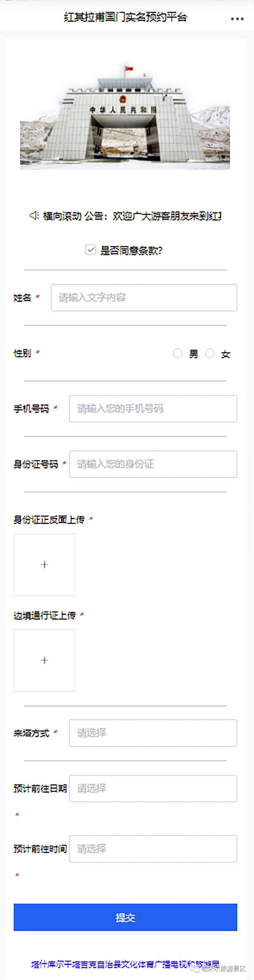Screen dimensions: 254x980
Task: Click the 提交 submit button
Action: point(125,917)
